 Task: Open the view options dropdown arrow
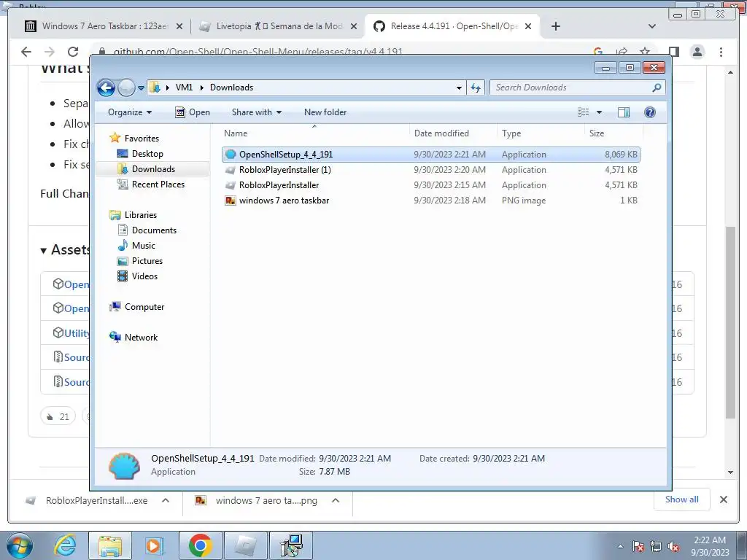[600, 112]
